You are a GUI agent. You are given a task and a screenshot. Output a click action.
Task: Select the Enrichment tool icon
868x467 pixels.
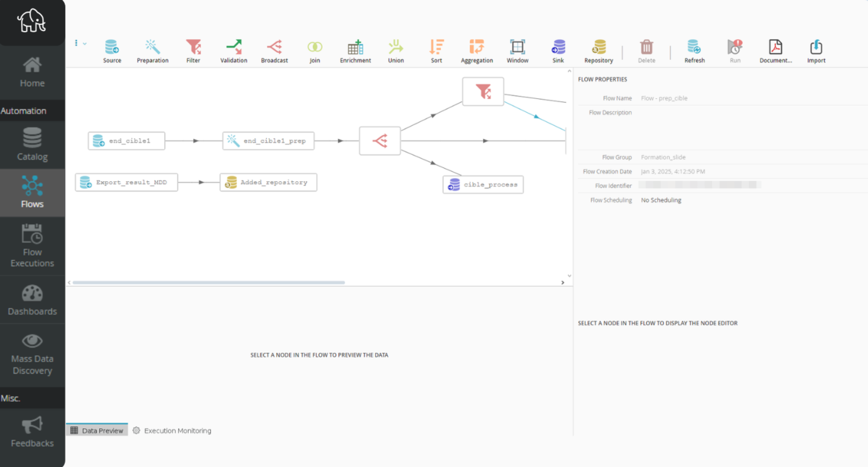tap(355, 51)
